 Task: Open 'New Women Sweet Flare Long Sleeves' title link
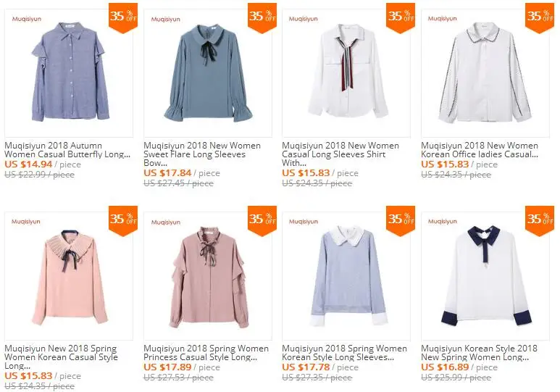click(201, 150)
